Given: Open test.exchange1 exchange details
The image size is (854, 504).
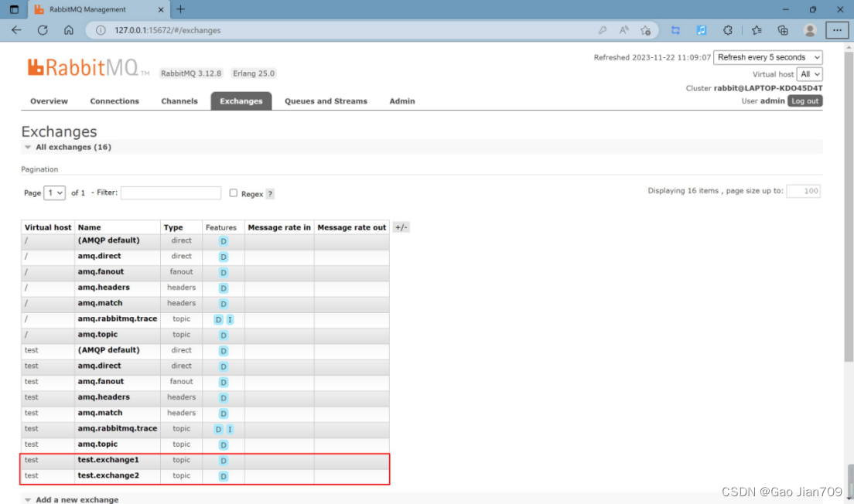Looking at the screenshot, I should (108, 460).
